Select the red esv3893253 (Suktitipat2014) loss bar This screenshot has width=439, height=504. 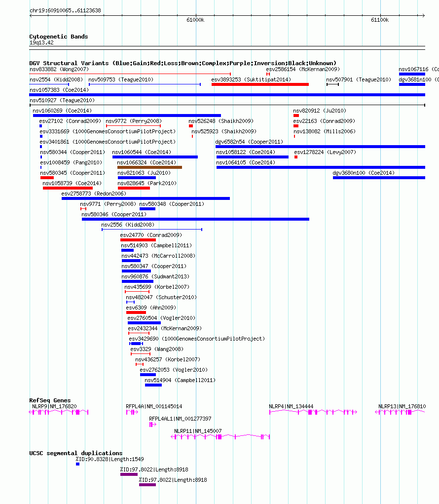click(x=260, y=84)
